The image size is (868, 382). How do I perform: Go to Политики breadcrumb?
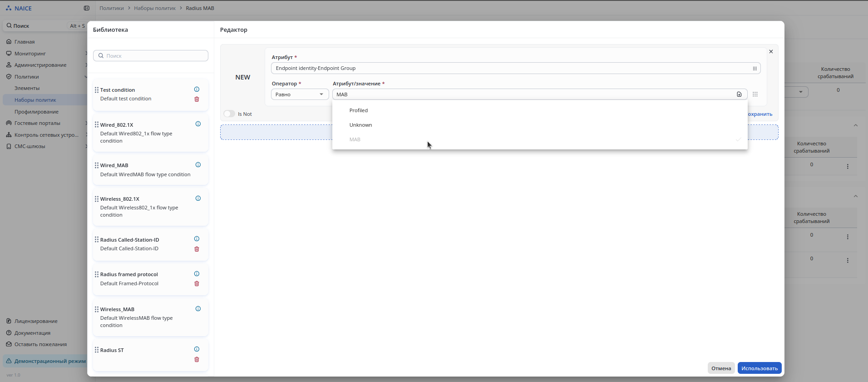click(x=112, y=8)
